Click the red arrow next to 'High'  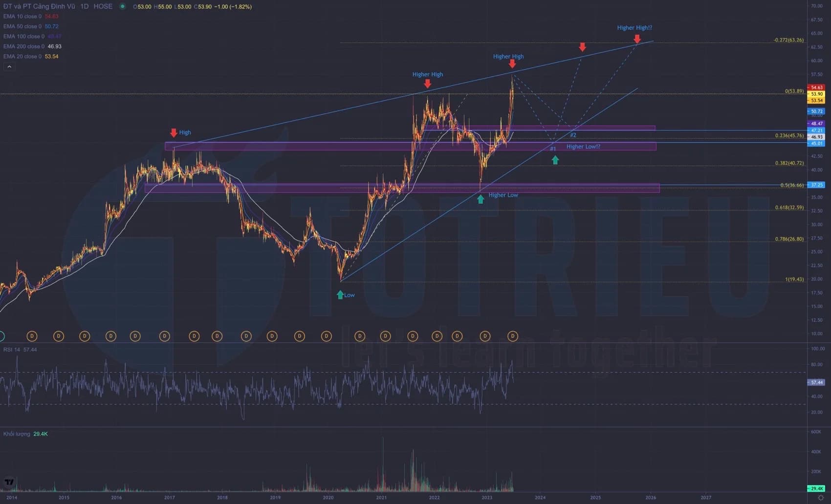[174, 133]
